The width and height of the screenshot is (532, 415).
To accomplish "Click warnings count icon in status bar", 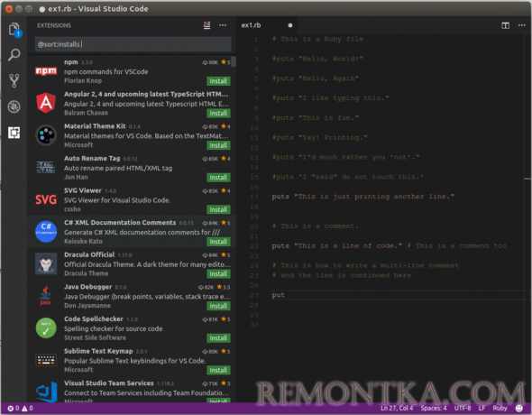I will coord(28,408).
